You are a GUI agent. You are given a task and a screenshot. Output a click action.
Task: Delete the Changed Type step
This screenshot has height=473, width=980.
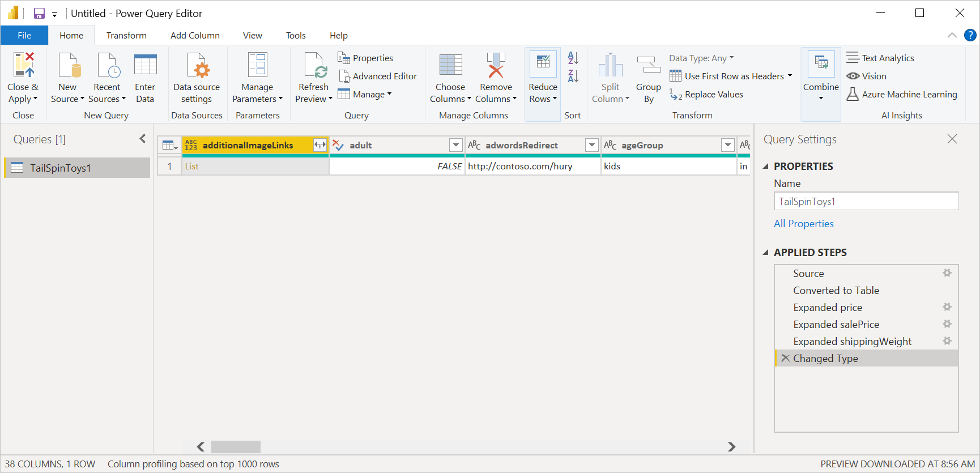pyautogui.click(x=785, y=358)
